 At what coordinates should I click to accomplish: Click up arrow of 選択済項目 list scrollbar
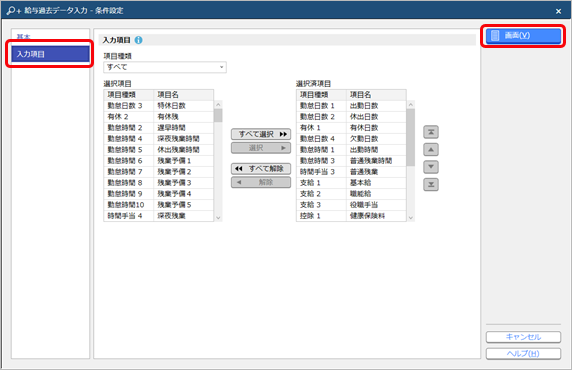(x=411, y=105)
